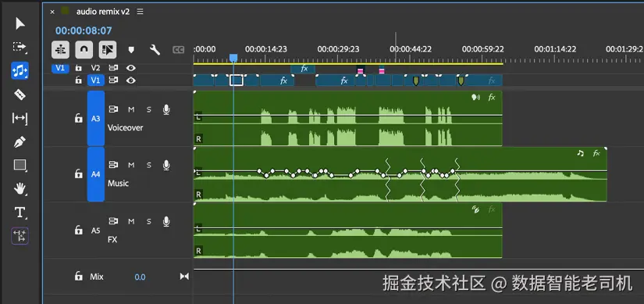Toggle the CC captions track button

(x=178, y=50)
